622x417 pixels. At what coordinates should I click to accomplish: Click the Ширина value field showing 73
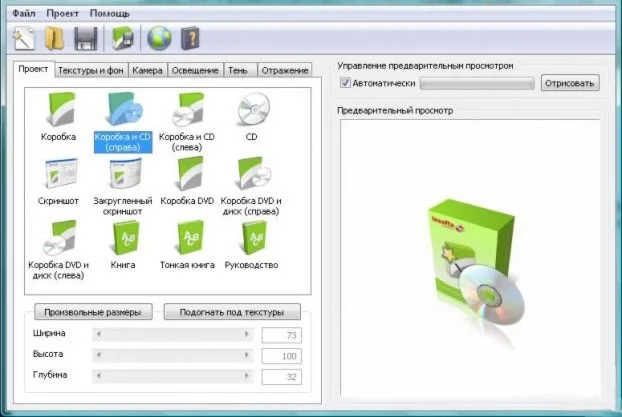point(282,335)
